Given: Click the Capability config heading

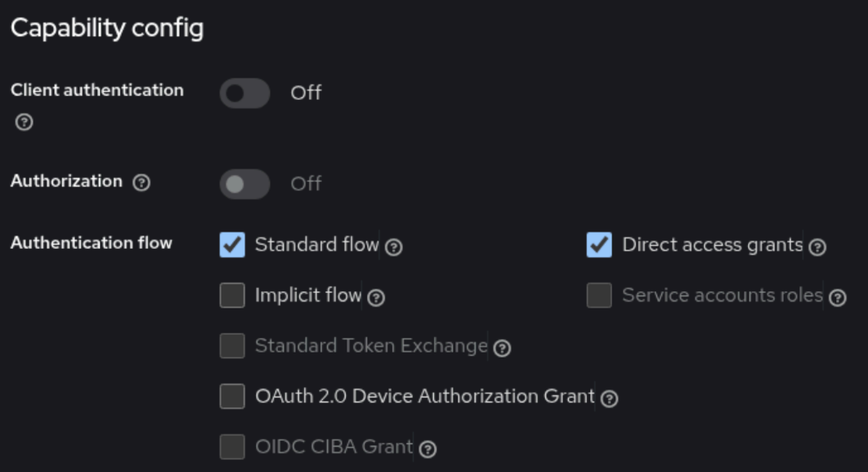Looking at the screenshot, I should pos(107,29).
